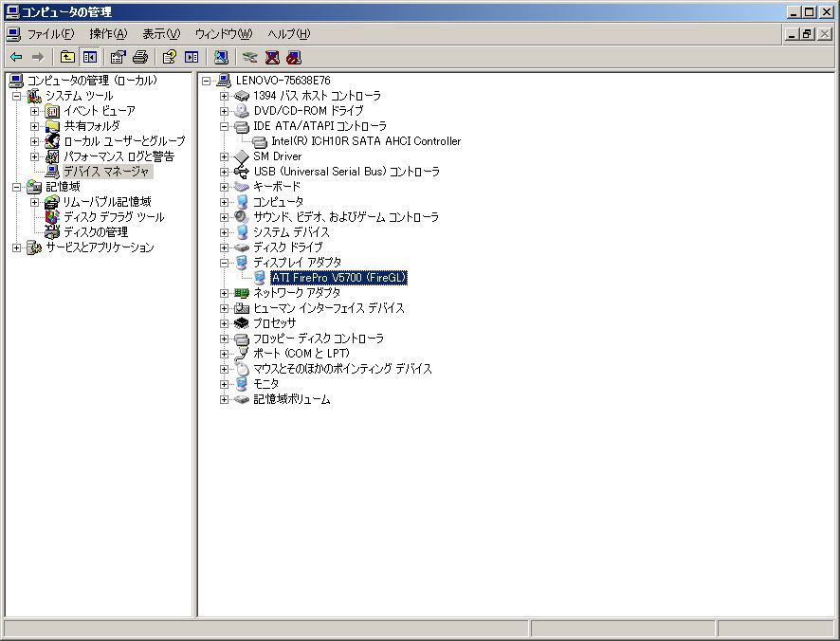The width and height of the screenshot is (840, 641).
Task: Click the ATI FirePro V5700 device icon
Action: tap(260, 278)
